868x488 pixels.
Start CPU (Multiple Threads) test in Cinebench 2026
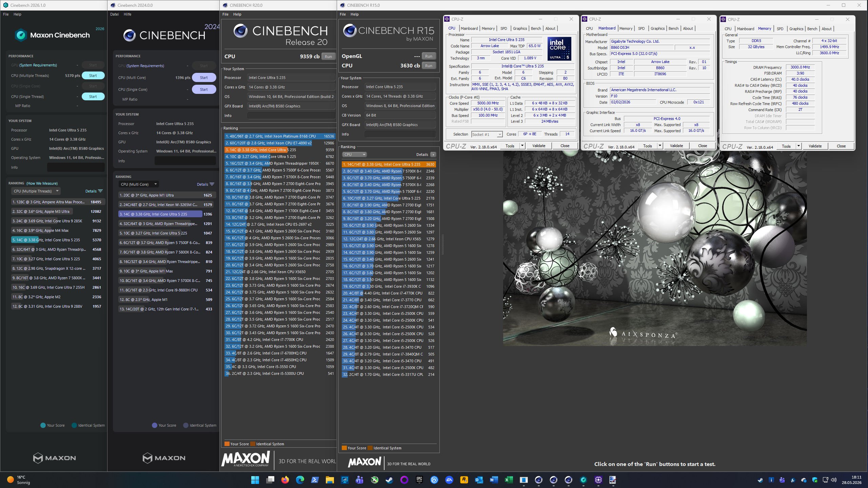tap(93, 76)
